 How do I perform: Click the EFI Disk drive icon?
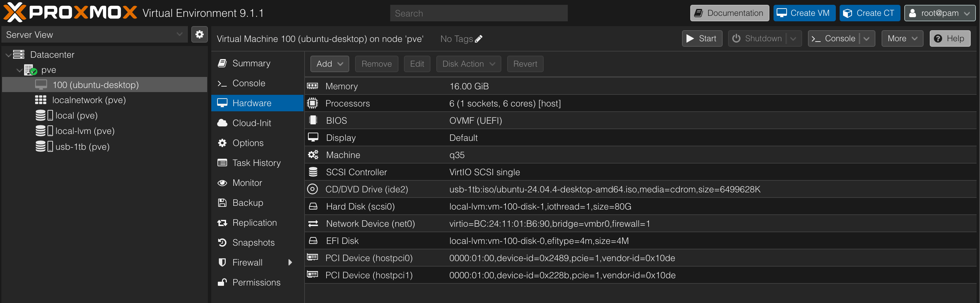click(313, 241)
